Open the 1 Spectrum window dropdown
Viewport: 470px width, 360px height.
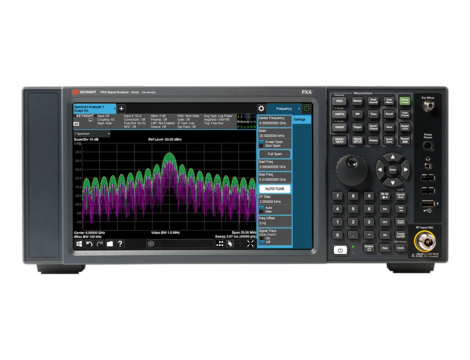(92, 134)
